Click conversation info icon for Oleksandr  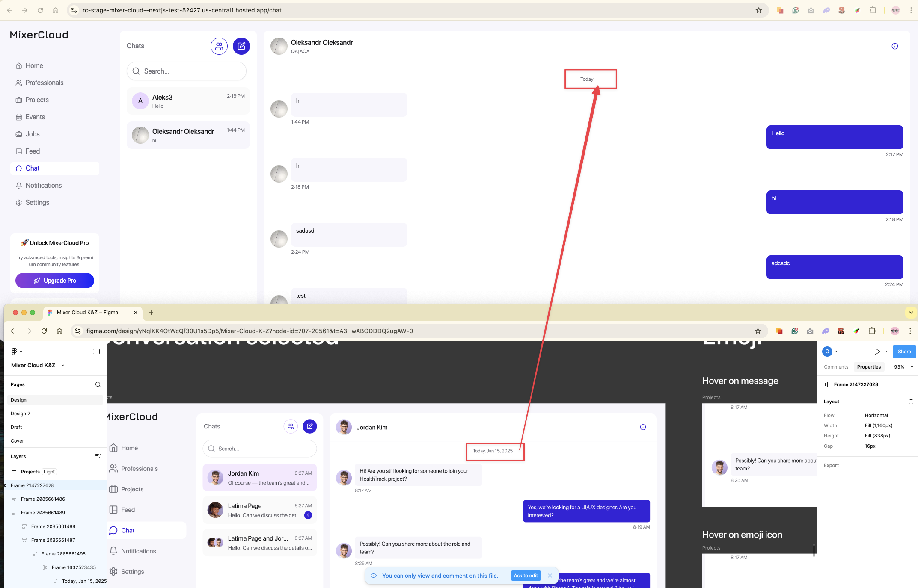[894, 46]
